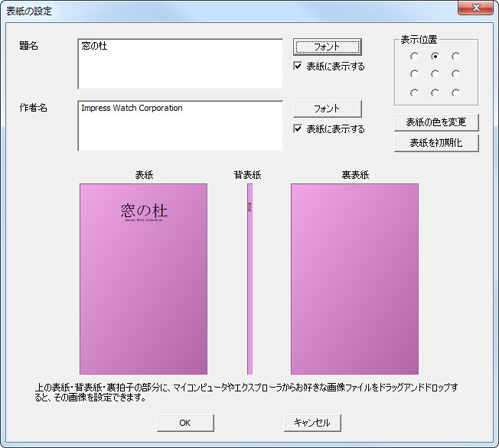The image size is (499, 448).
Task: Click the フォント button for 題名
Action: pyautogui.click(x=327, y=47)
